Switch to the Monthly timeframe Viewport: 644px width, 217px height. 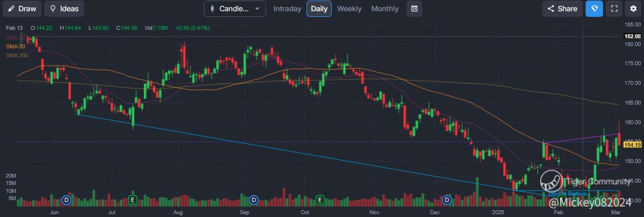click(x=385, y=8)
